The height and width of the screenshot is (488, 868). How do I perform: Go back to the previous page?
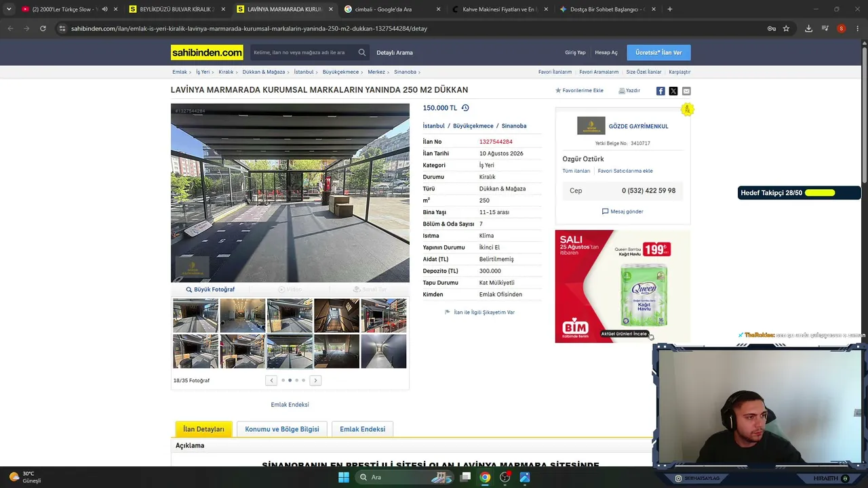(10, 28)
